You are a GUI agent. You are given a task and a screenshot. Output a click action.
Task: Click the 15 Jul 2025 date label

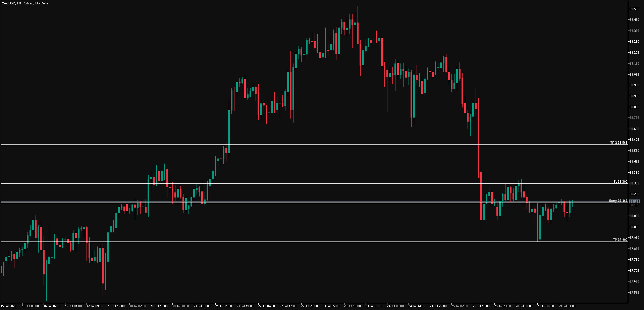pos(9,306)
